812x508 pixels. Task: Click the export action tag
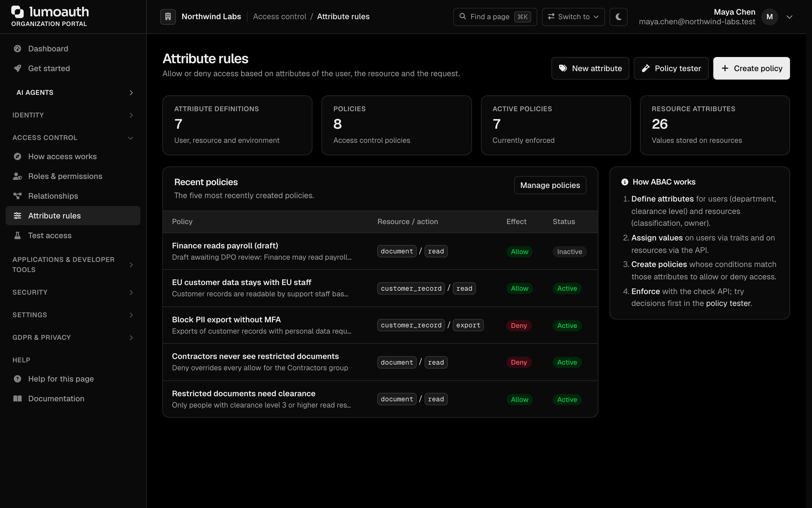click(468, 325)
